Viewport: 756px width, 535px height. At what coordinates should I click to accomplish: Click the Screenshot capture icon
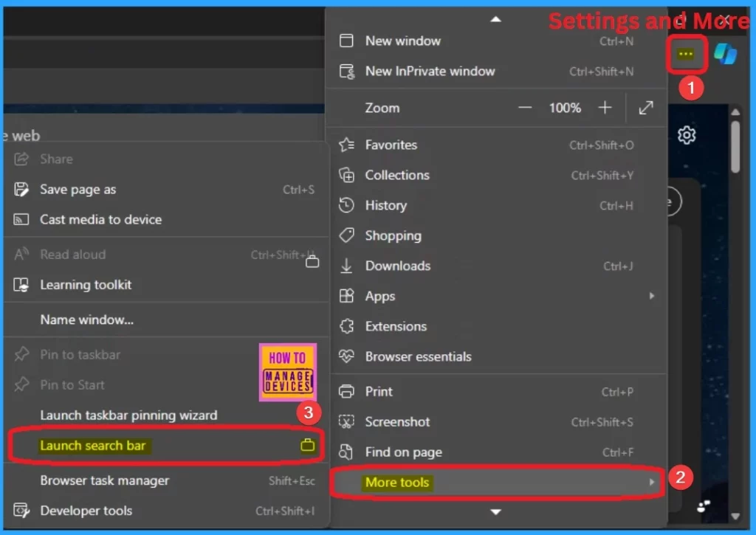pyautogui.click(x=346, y=422)
